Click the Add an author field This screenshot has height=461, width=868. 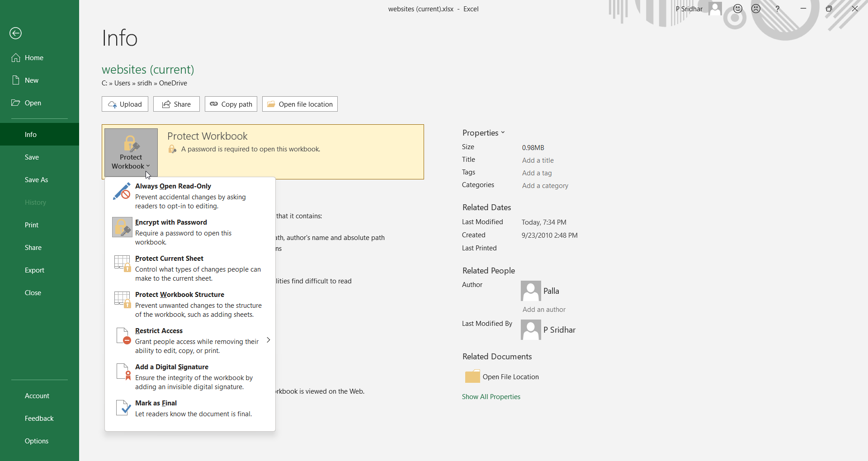coord(544,310)
